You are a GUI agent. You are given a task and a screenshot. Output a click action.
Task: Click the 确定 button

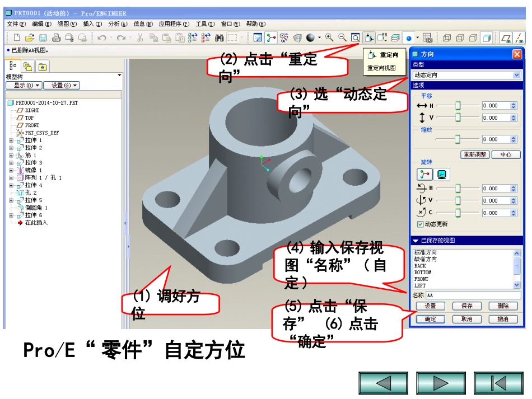pos(431,319)
